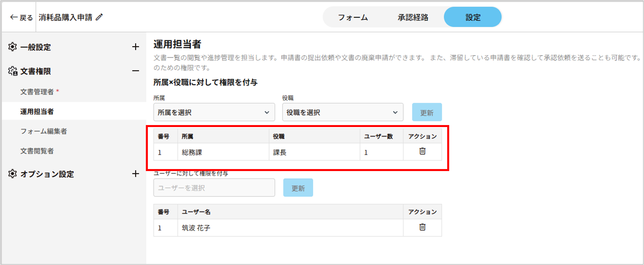Switch to the 承認経路 tab

[x=413, y=18]
